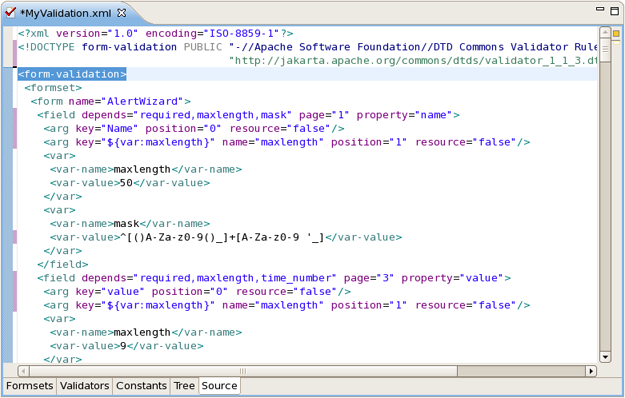Click the jakarta.apache.org DTD URL
625x398 pixels.
pyautogui.click(x=413, y=61)
